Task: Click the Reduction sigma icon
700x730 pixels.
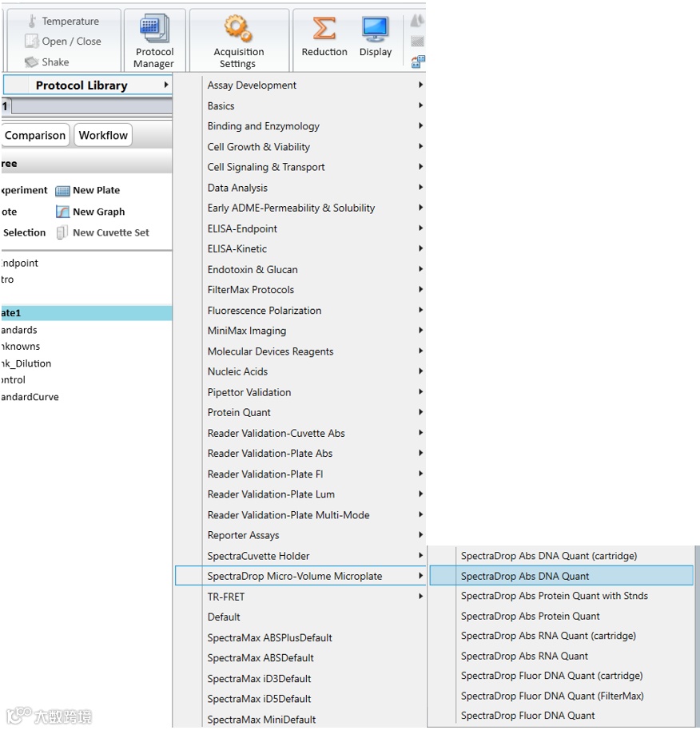Action: [x=324, y=29]
